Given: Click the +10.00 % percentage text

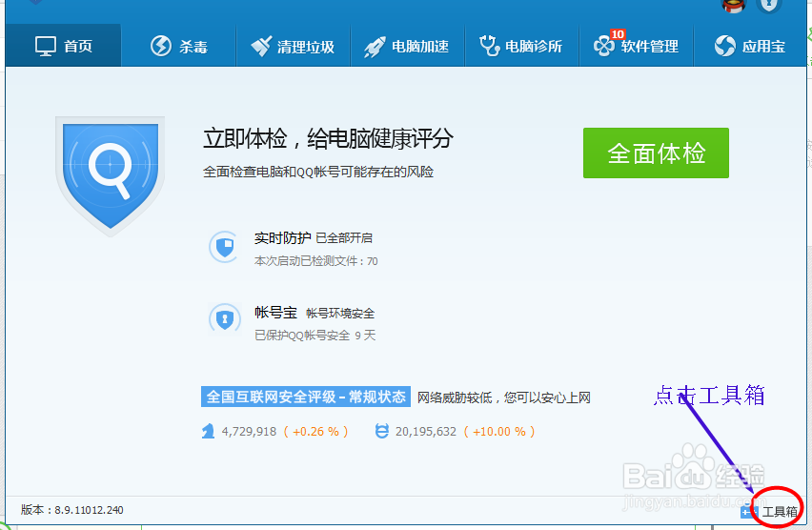Looking at the screenshot, I should [498, 432].
